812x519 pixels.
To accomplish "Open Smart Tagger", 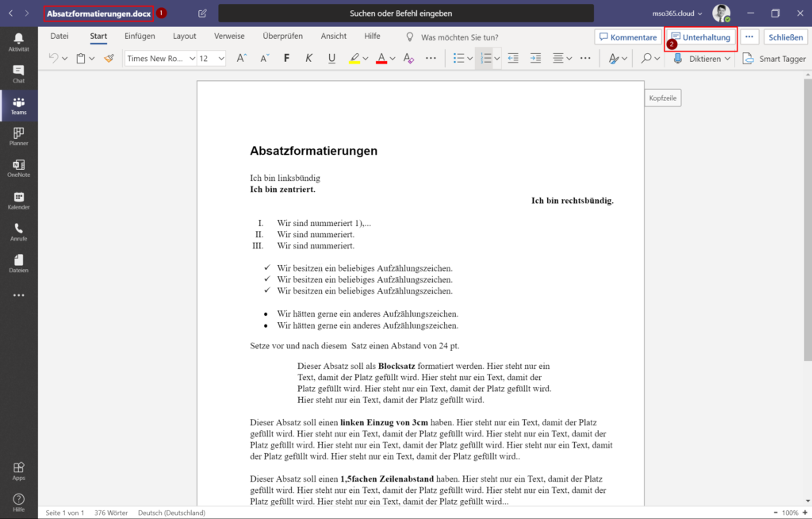I will (774, 59).
